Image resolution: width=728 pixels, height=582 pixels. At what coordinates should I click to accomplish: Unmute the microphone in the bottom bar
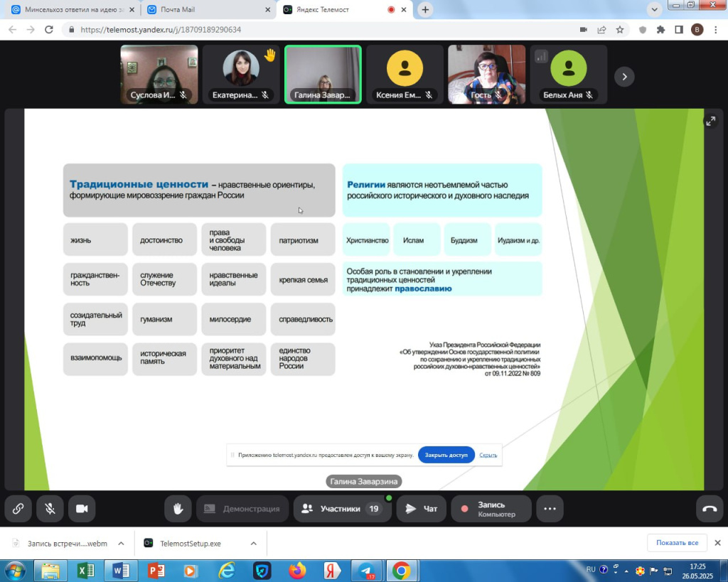pos(50,509)
